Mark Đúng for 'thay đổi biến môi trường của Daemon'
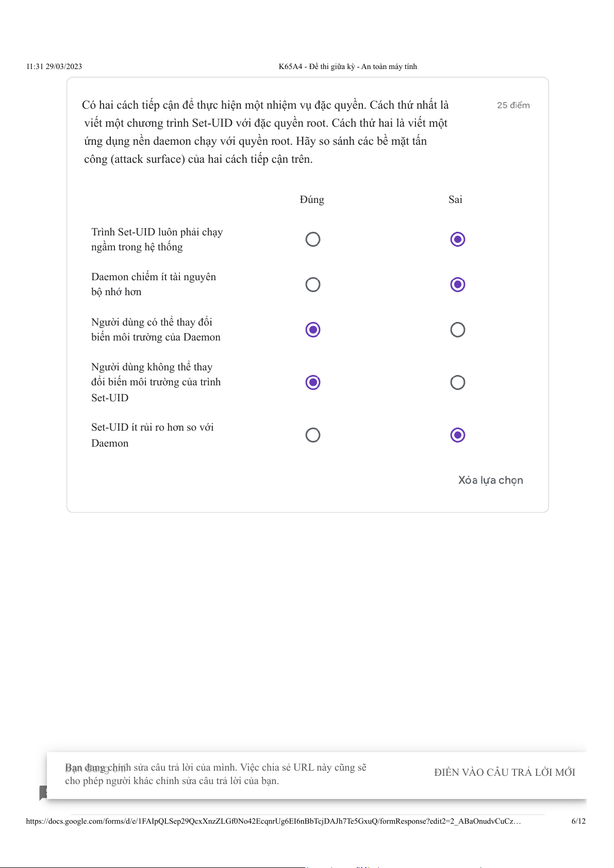This screenshot has width=614, height=868. point(313,330)
